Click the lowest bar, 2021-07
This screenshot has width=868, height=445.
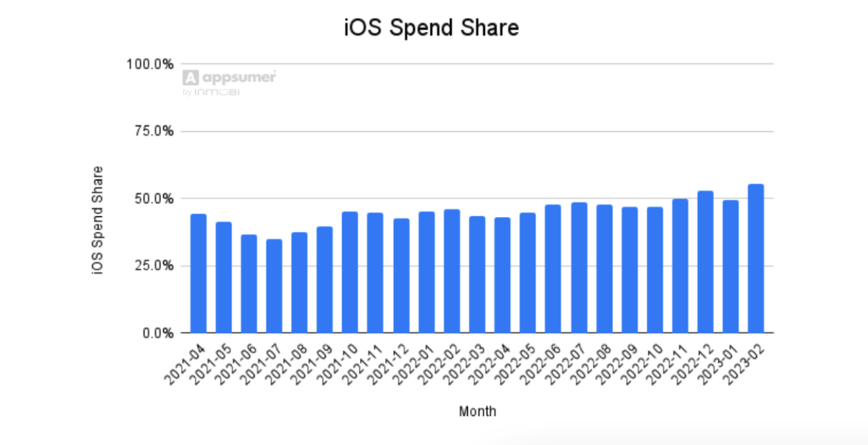click(x=274, y=286)
